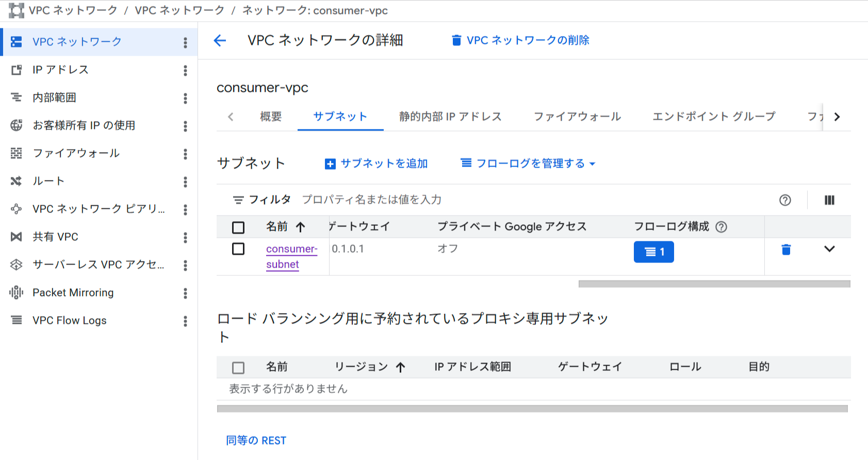
Task: Open フローログを管理する dropdown
Action: point(528,163)
